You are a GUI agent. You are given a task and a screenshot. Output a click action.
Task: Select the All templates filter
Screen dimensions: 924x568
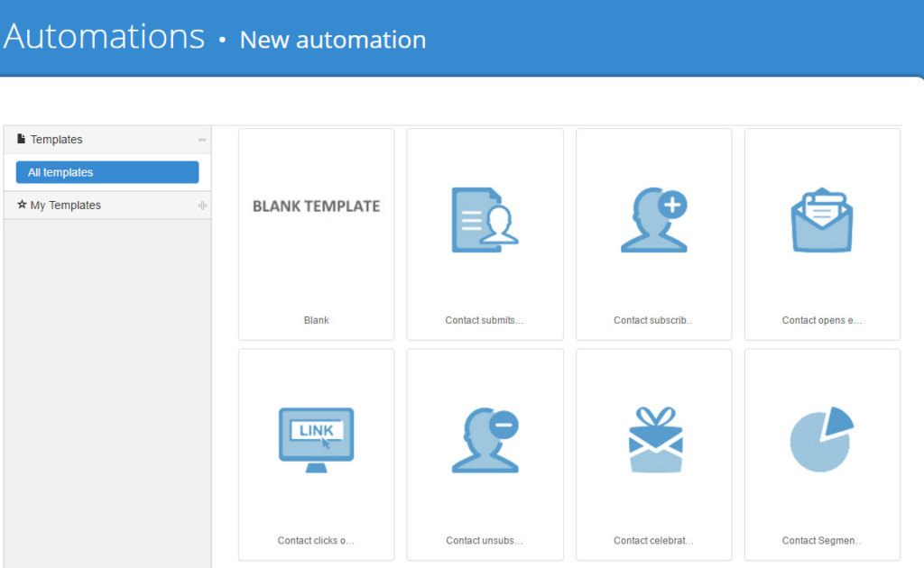[x=107, y=172]
